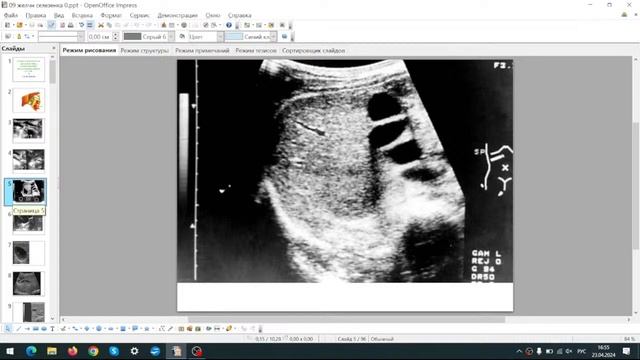Viewport: 640px width, 360px height.
Task: Open the Windows Start menu
Action: [10, 351]
